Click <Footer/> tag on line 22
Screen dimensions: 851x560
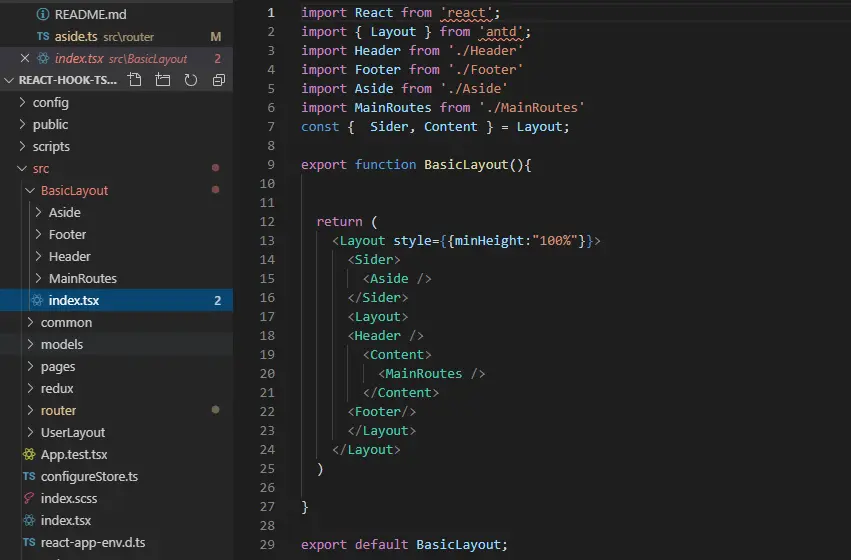(382, 411)
